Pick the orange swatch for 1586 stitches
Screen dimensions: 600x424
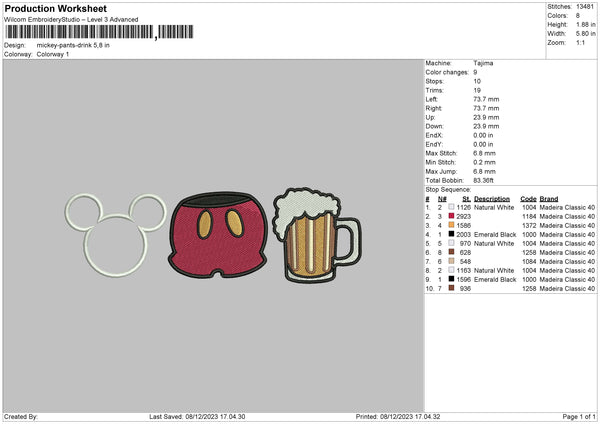pyautogui.click(x=452, y=225)
